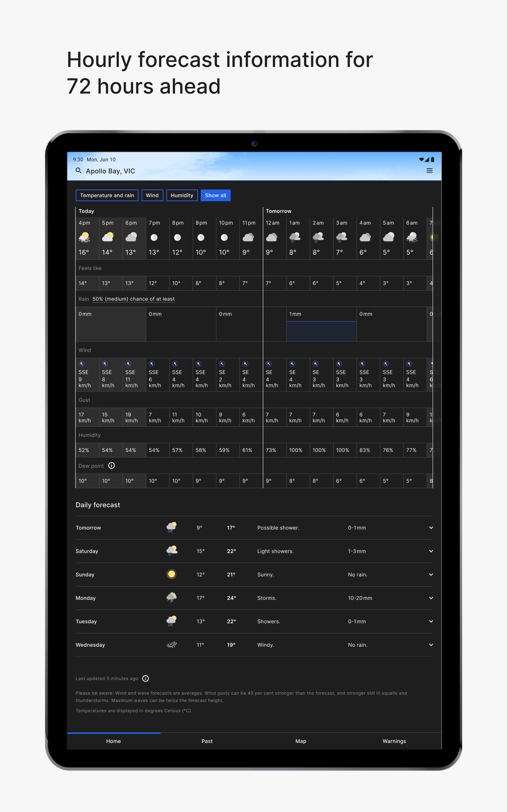Click the 1mm rainfall bar
The height and width of the screenshot is (812, 507).
(x=321, y=331)
